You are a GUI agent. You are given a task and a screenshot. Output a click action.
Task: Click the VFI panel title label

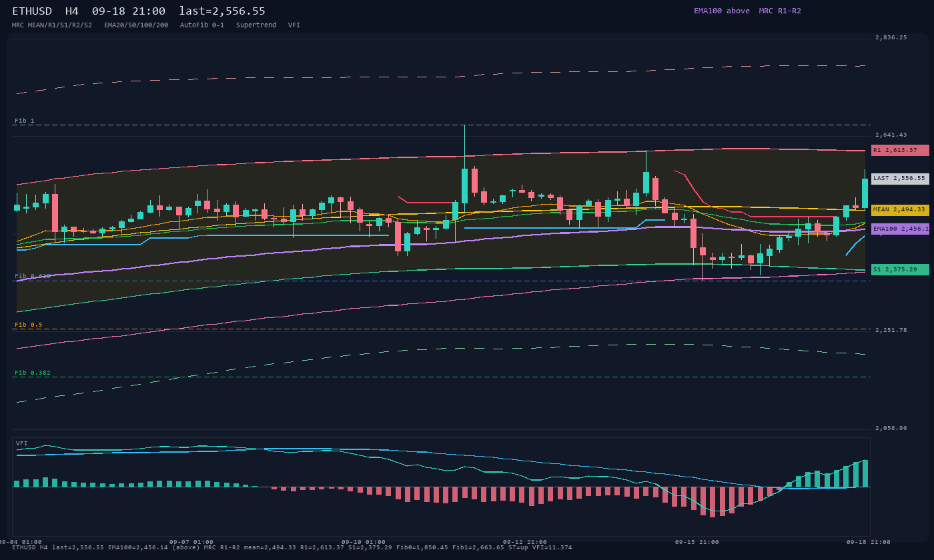pyautogui.click(x=22, y=443)
